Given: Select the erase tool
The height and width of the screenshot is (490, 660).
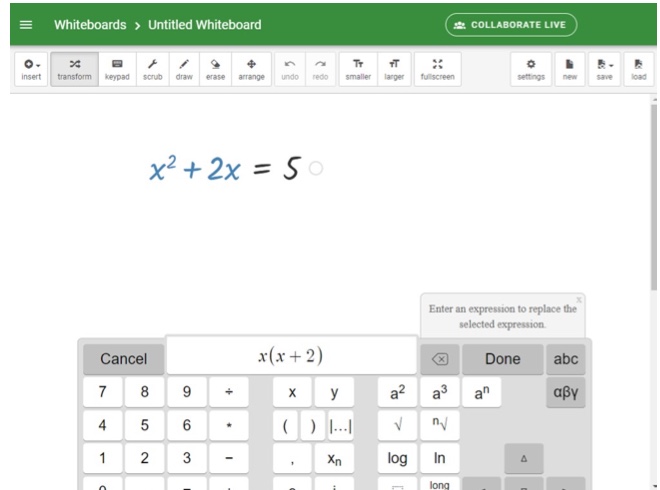Looking at the screenshot, I should point(216,69).
